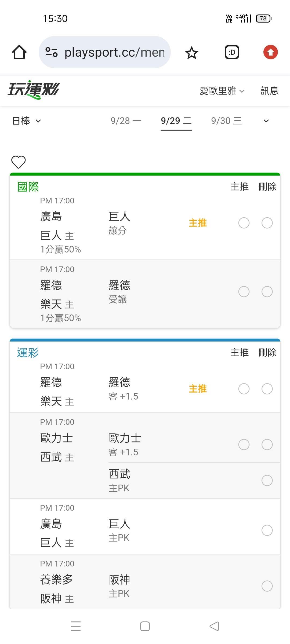Select radio for 西武 主PK
The image size is (290, 644).
coord(267,481)
